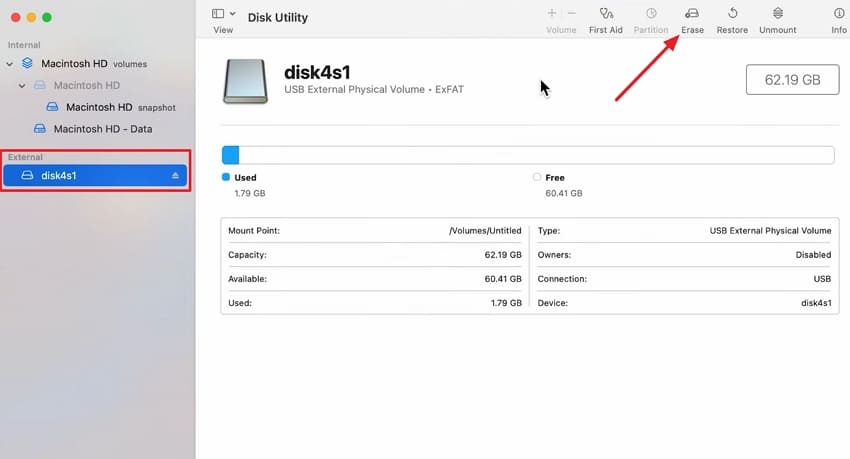Click the Device disk4s1 value
The height and width of the screenshot is (459, 850).
tap(816, 303)
